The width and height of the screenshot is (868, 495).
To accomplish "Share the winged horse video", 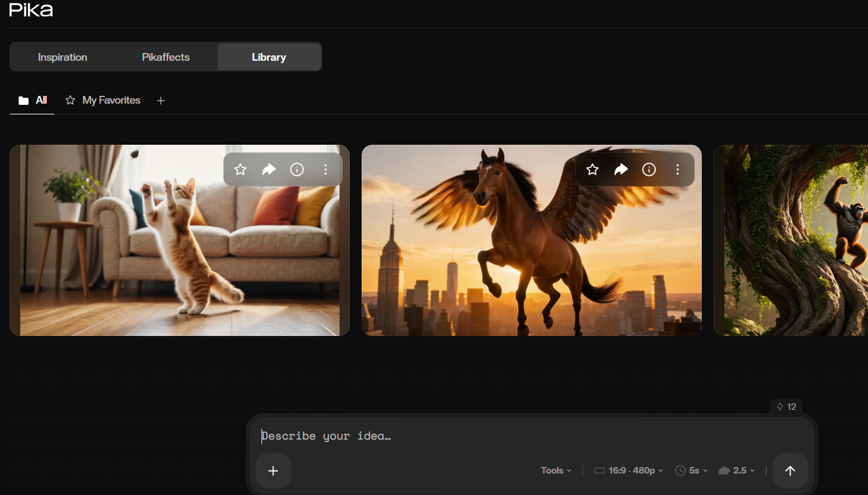I will pyautogui.click(x=621, y=170).
